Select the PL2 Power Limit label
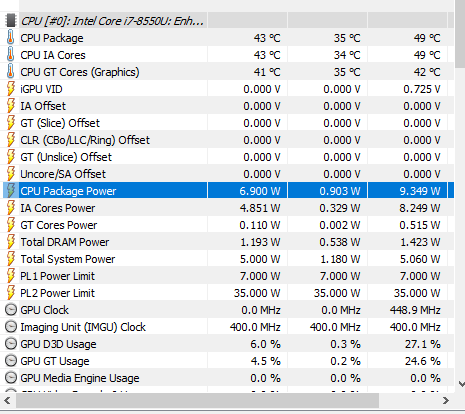 coord(57,293)
